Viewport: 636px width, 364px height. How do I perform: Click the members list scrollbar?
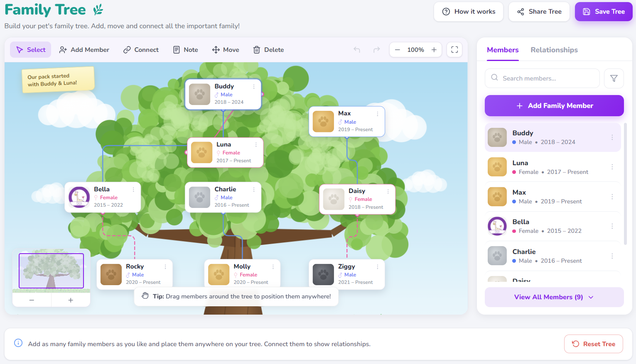click(x=625, y=184)
